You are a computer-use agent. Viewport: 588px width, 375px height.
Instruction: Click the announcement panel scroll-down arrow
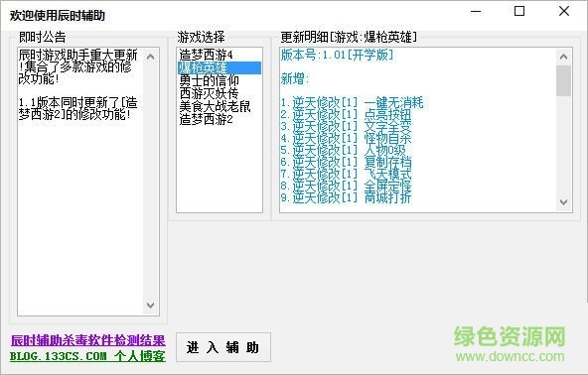pyautogui.click(x=150, y=305)
